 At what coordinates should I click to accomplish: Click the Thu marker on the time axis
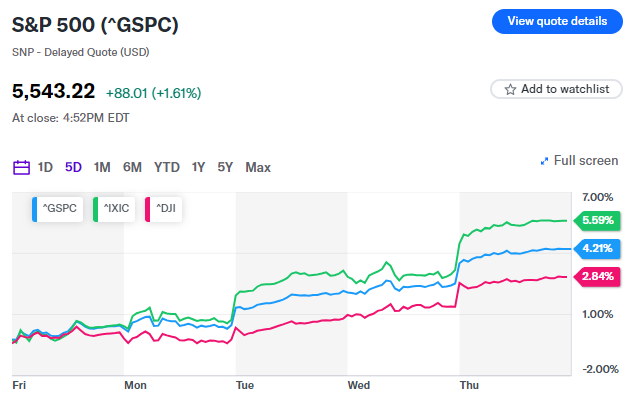[x=468, y=384]
